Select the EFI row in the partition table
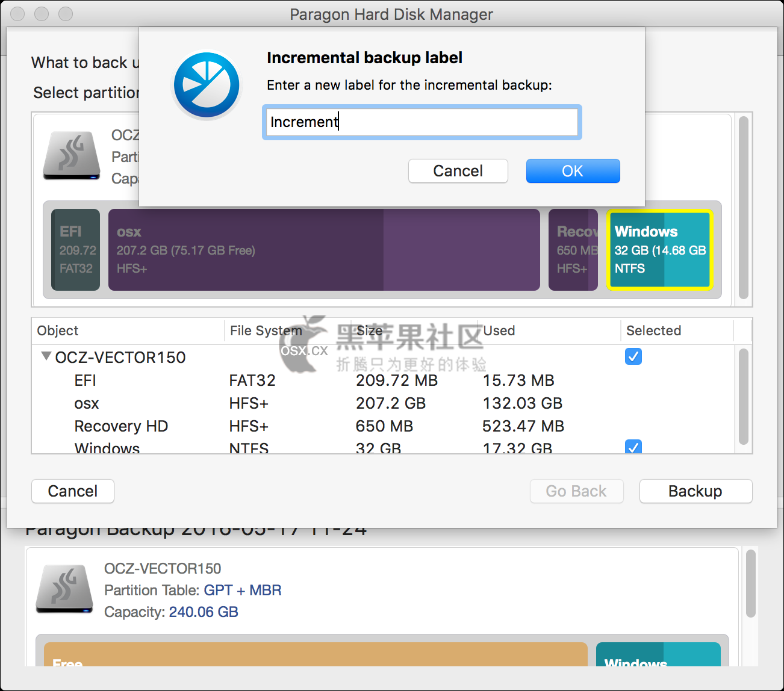 [x=383, y=380]
